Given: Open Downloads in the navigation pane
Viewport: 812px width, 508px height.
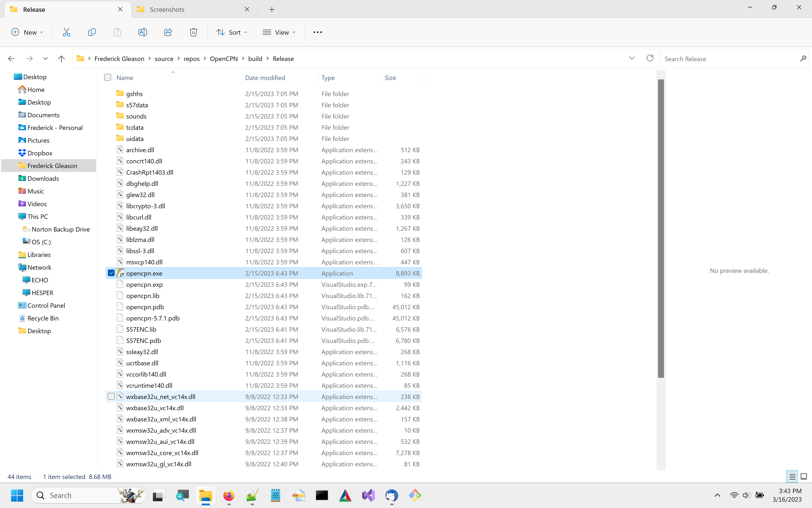Looking at the screenshot, I should click(x=43, y=178).
